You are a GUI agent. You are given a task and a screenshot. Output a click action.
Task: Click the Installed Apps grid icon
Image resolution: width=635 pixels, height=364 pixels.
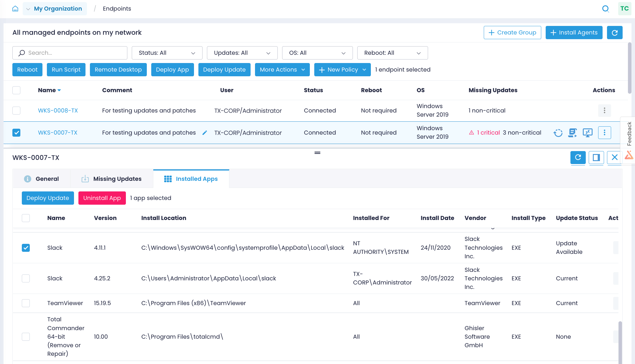point(168,179)
